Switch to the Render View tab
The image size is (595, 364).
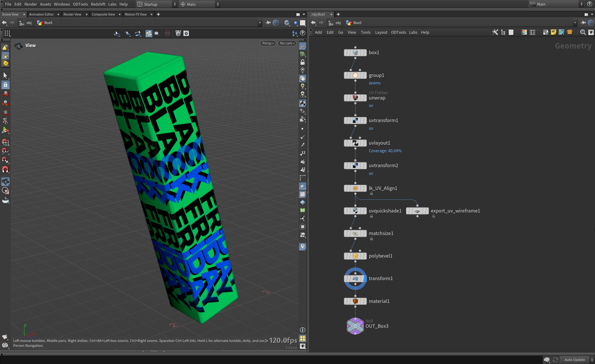[x=72, y=14]
